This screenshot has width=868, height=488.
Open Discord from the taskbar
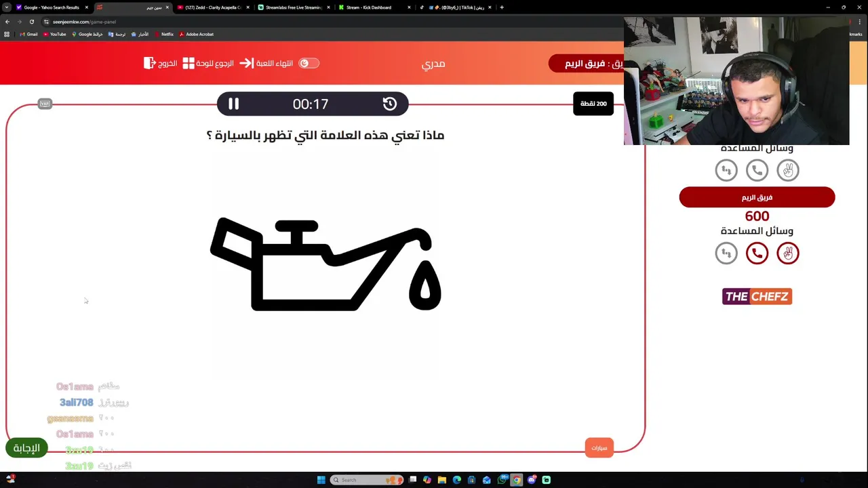pyautogui.click(x=531, y=480)
